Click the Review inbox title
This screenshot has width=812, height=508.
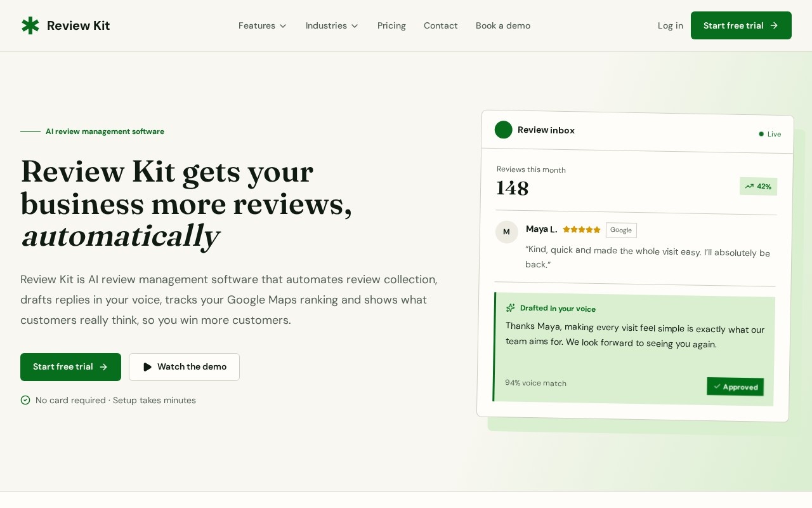[546, 130]
